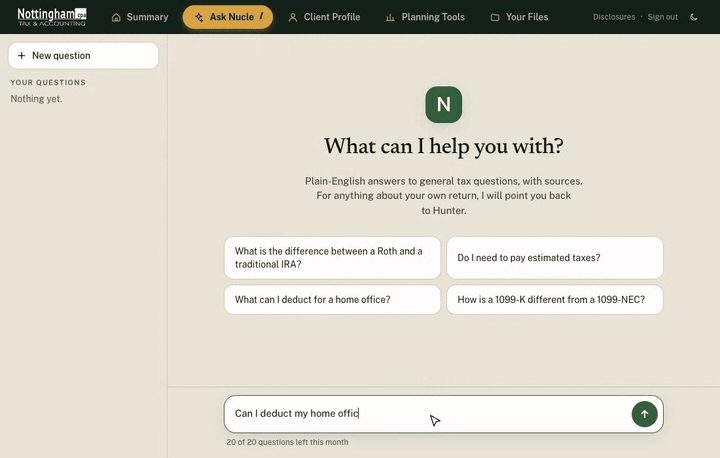Image resolution: width=720 pixels, height=458 pixels.
Task: Click the sparkle icon in Ask Nucle
Action: click(199, 17)
